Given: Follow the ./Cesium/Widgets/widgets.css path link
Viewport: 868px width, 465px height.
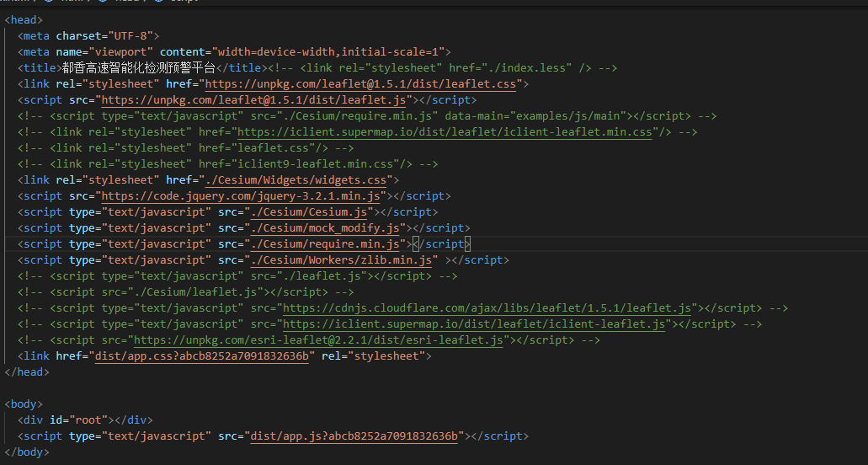Looking at the screenshot, I should click(296, 180).
